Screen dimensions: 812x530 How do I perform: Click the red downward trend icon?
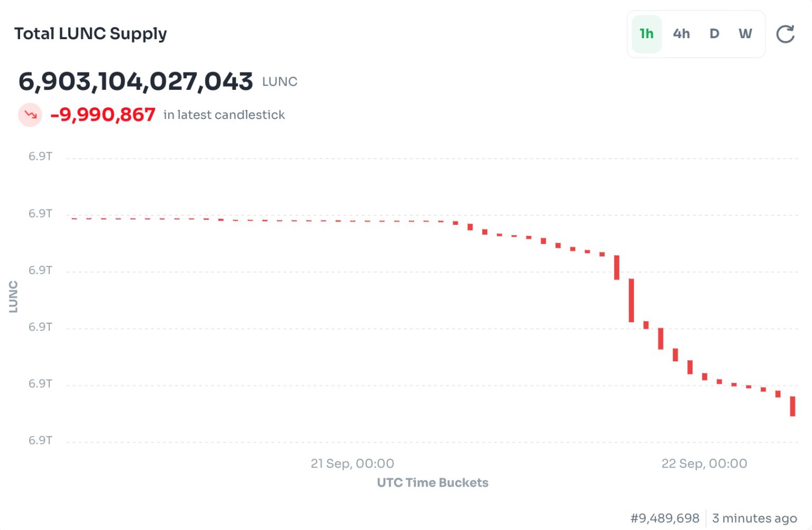(x=30, y=115)
